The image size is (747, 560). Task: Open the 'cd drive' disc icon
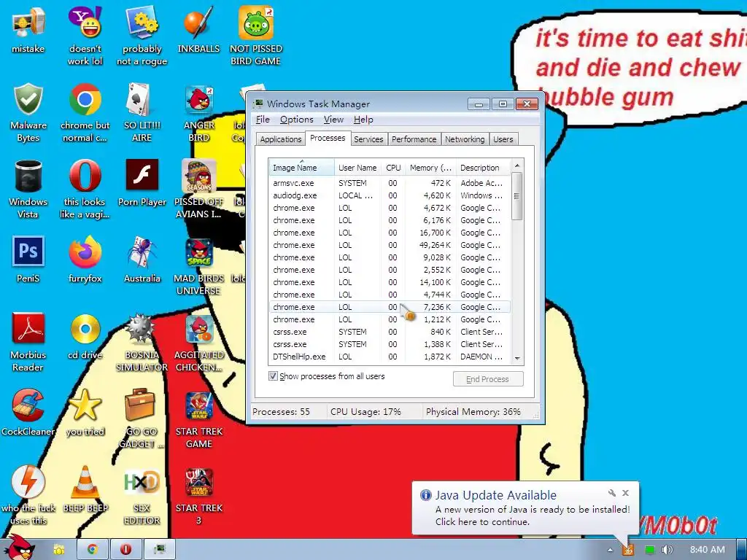tap(85, 336)
